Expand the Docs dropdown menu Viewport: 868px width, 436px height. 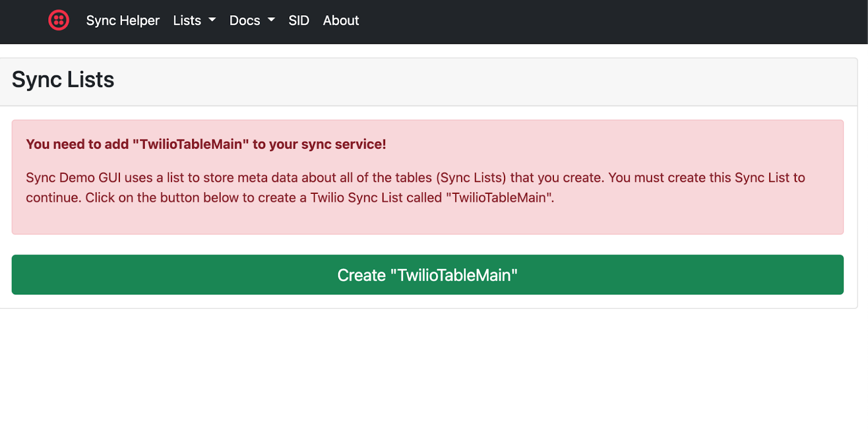click(252, 21)
